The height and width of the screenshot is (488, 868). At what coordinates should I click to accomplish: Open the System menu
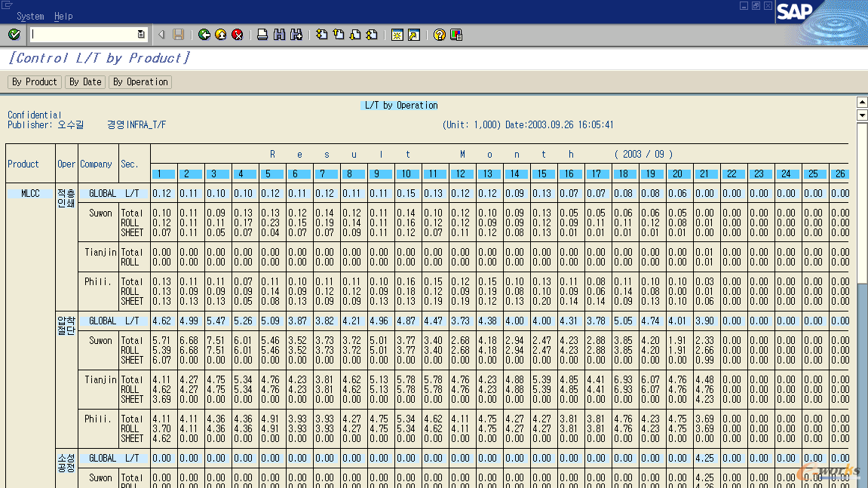[x=30, y=16]
